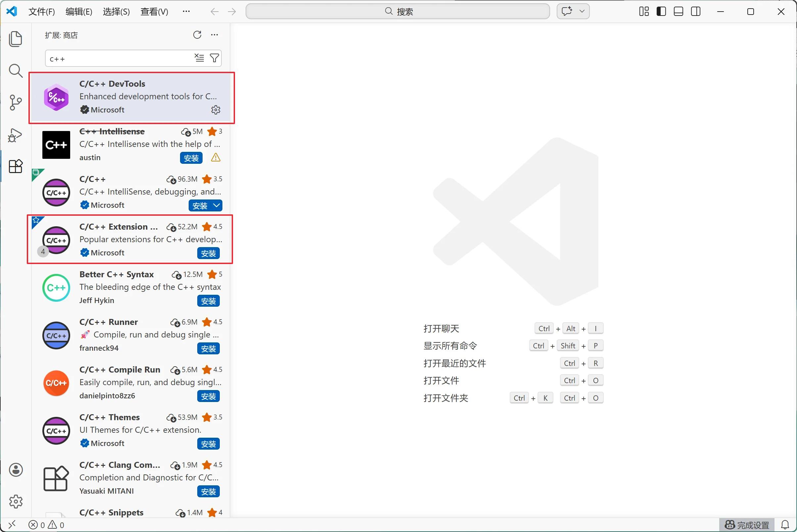Click the VS Code logo menu icon
797x532 pixels.
click(x=12, y=12)
